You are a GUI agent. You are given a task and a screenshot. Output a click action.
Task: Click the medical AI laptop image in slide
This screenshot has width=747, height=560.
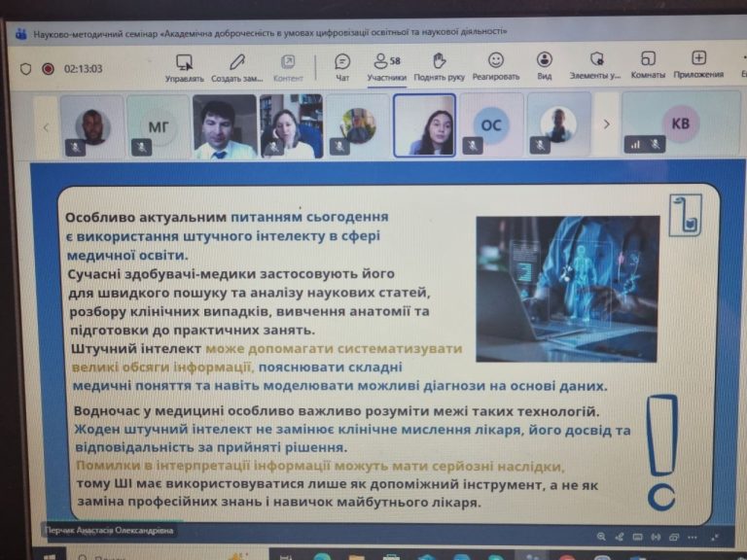pos(567,289)
